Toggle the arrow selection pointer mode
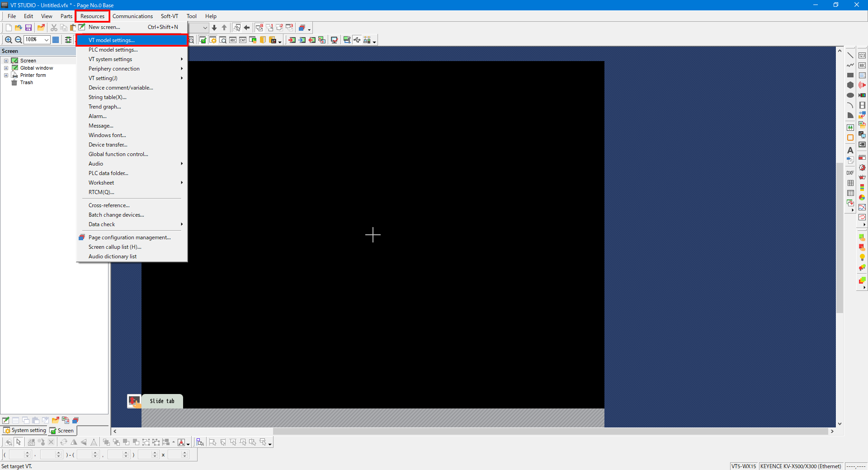 click(19, 442)
